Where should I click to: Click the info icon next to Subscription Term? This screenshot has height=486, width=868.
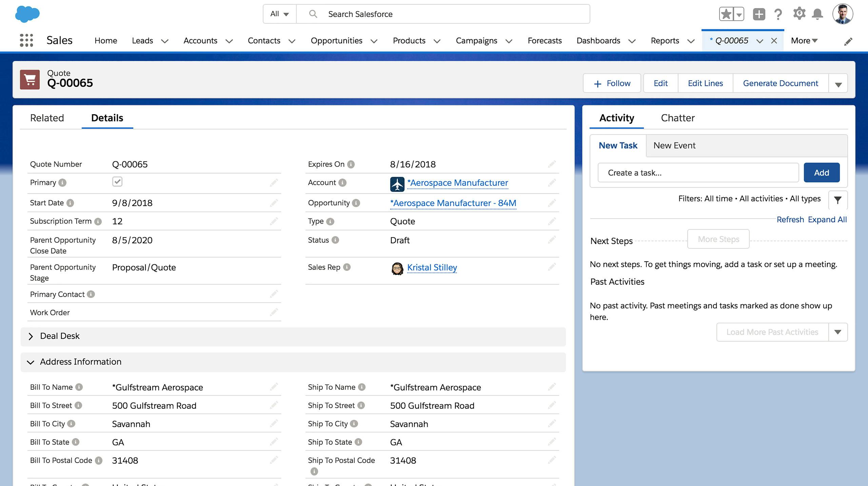(x=98, y=221)
